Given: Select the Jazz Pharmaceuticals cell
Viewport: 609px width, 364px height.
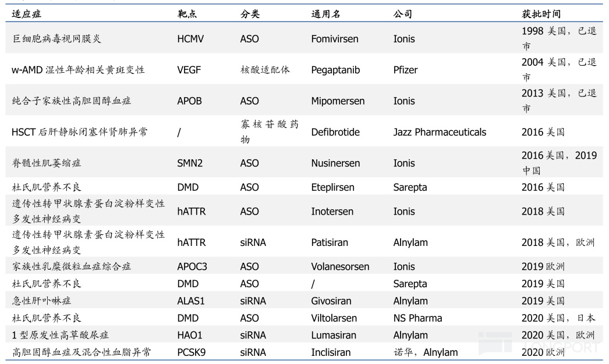Looking at the screenshot, I should (440, 132).
